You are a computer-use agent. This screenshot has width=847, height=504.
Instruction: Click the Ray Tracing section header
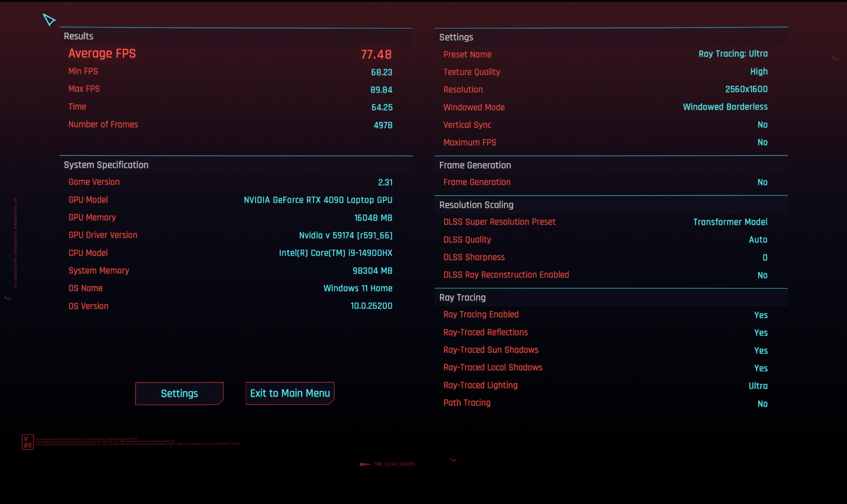point(462,298)
